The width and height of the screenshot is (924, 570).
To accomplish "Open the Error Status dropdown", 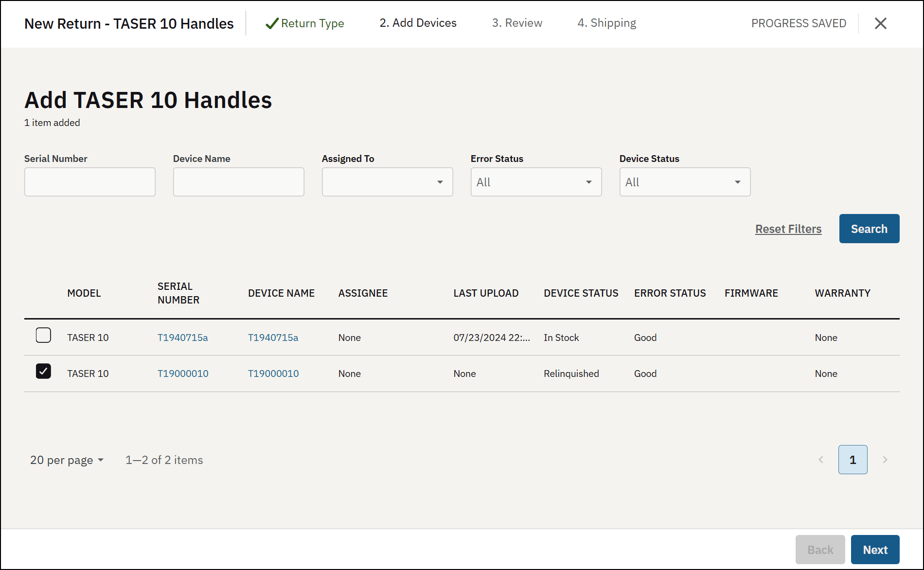I will click(536, 182).
